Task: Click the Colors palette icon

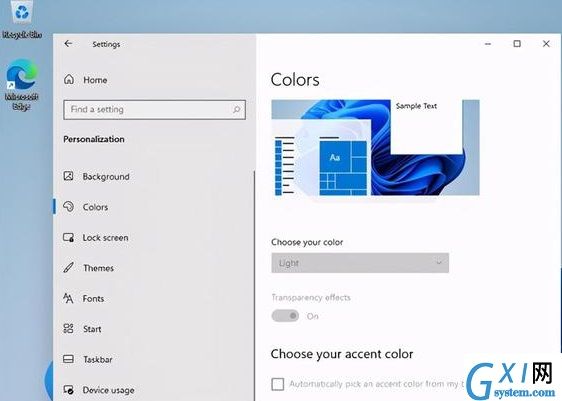Action: click(68, 206)
